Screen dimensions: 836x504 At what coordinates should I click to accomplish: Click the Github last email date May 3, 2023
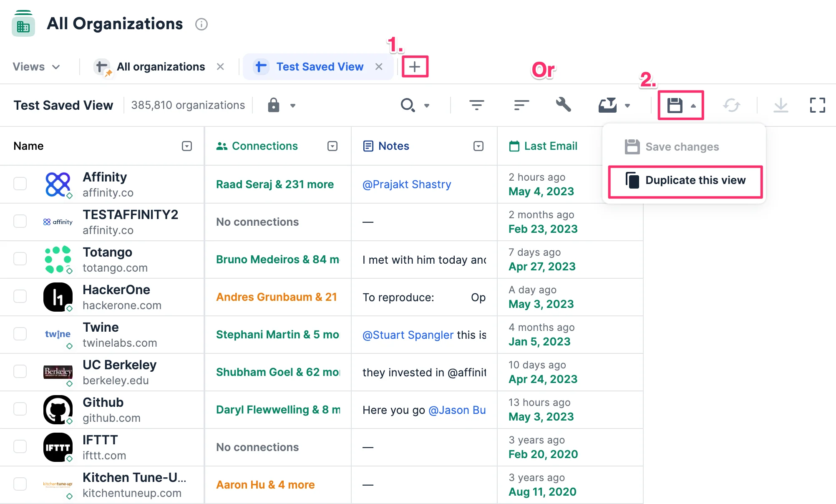[x=541, y=417]
